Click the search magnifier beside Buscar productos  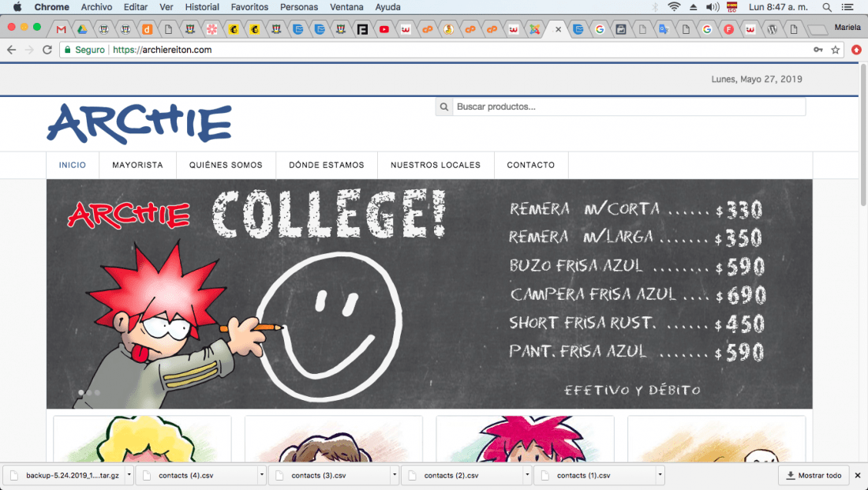tap(444, 107)
